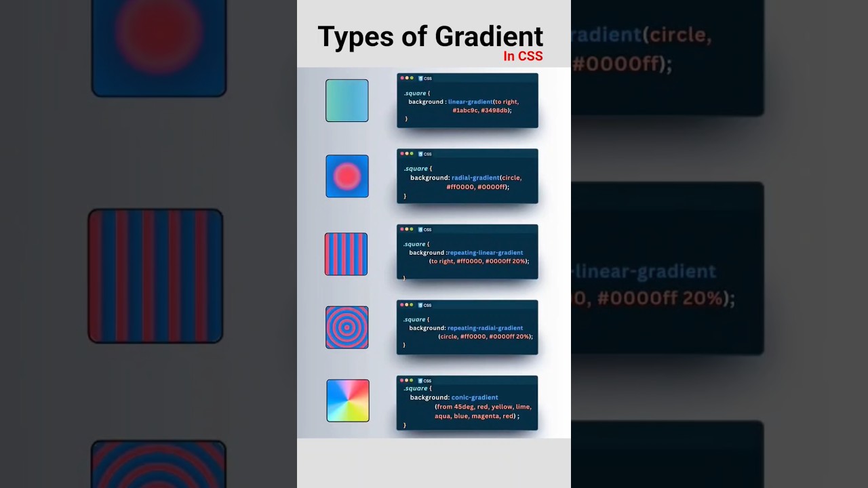The width and height of the screenshot is (868, 488).
Task: Click the linear-gradient teal-to-blue square preview
Action: (x=347, y=100)
